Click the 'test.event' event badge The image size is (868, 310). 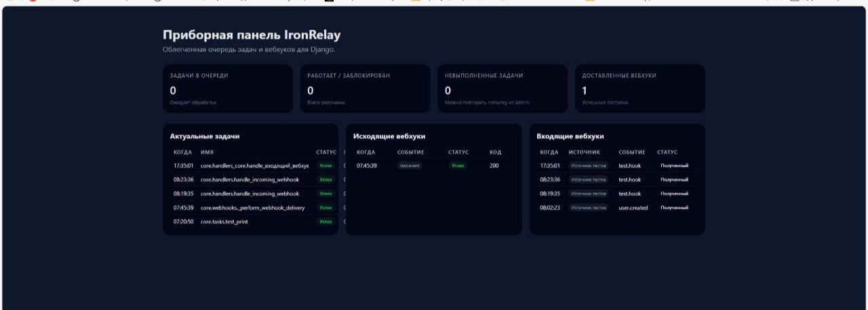(410, 166)
